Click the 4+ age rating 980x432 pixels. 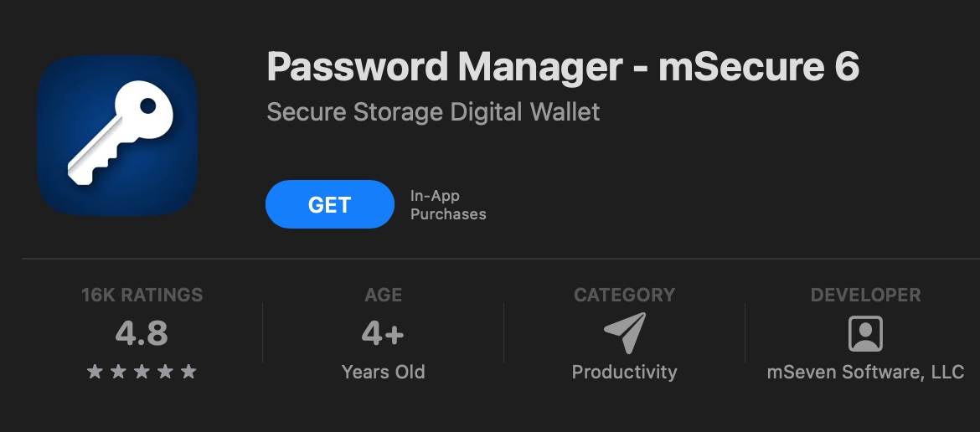click(x=383, y=334)
